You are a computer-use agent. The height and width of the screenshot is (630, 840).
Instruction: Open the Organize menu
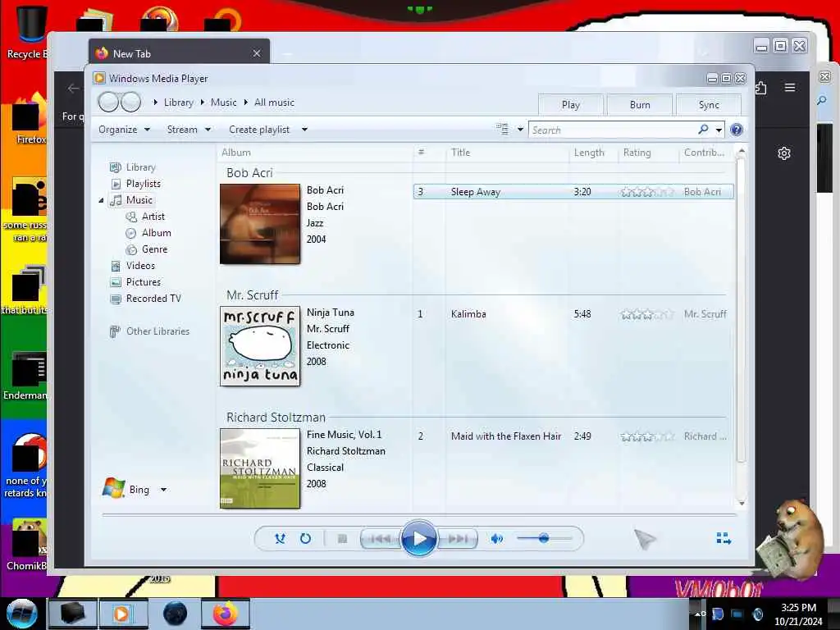click(x=125, y=130)
